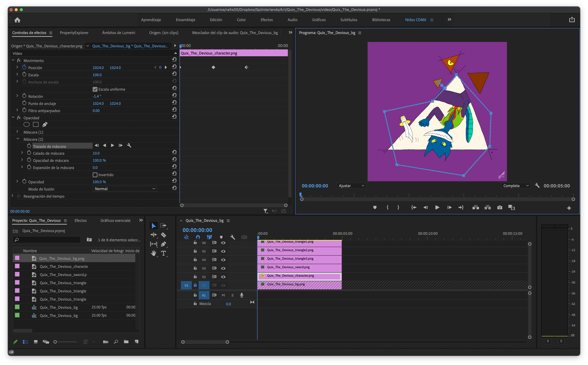588x365 pixels.
Task: Expand Reasignación del tiempo
Action: tap(13, 196)
